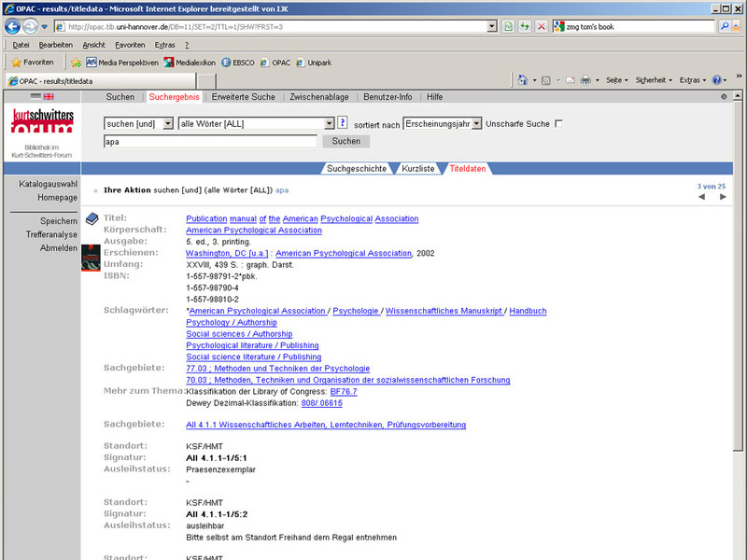
Task: Click the blue Help question icon in command bar
Action: (716, 80)
